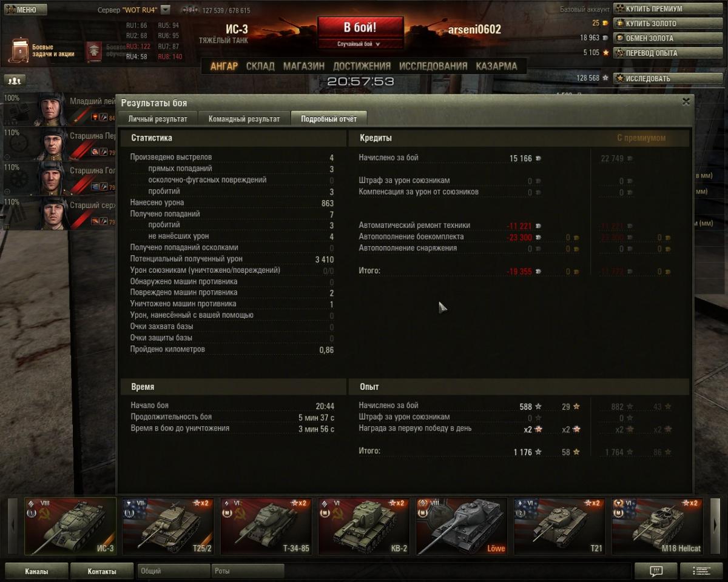Image resolution: width=728 pixels, height=582 pixels.
Task: Click the Потенциальный полученный урон value 3 410
Action: click(x=325, y=259)
